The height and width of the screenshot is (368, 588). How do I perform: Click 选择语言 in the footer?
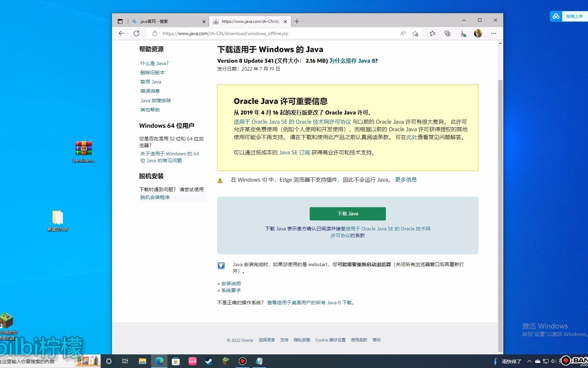tap(266, 340)
